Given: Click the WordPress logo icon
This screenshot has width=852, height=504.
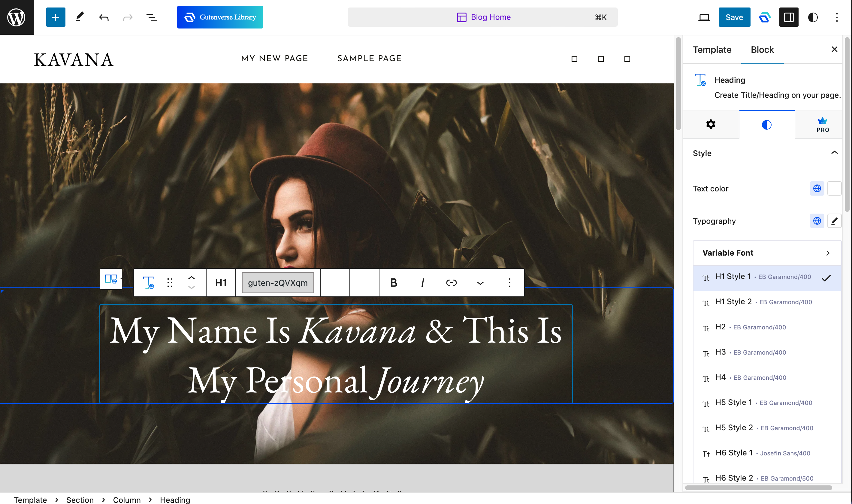Looking at the screenshot, I should click(17, 17).
